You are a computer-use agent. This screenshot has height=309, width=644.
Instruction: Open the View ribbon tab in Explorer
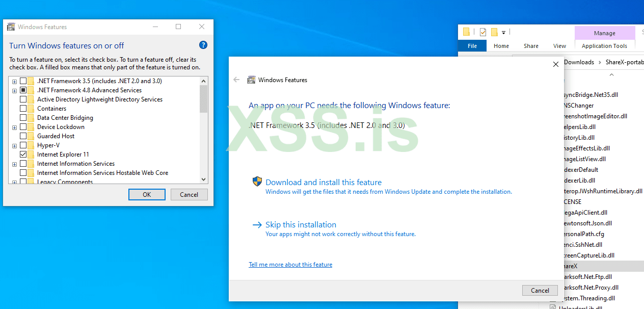coord(559,46)
